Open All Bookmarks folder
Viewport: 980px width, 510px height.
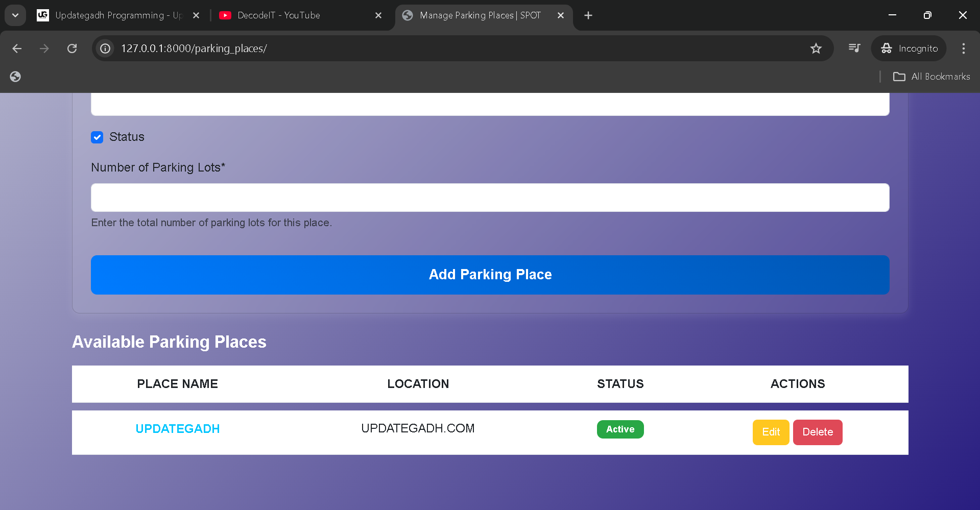(x=931, y=77)
